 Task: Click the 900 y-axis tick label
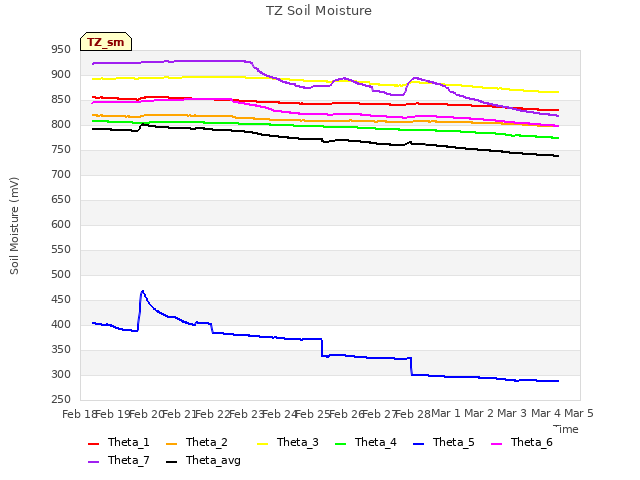click(61, 75)
